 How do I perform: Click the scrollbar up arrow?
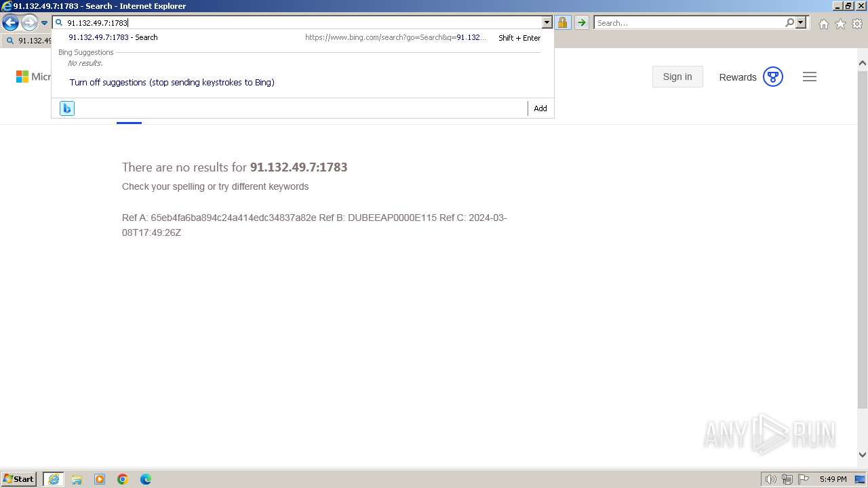[x=863, y=64]
